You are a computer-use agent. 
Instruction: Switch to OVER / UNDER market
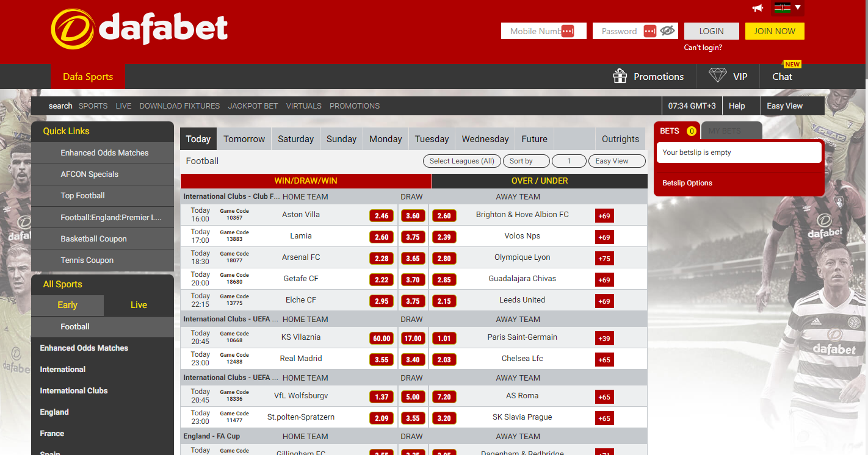(540, 181)
